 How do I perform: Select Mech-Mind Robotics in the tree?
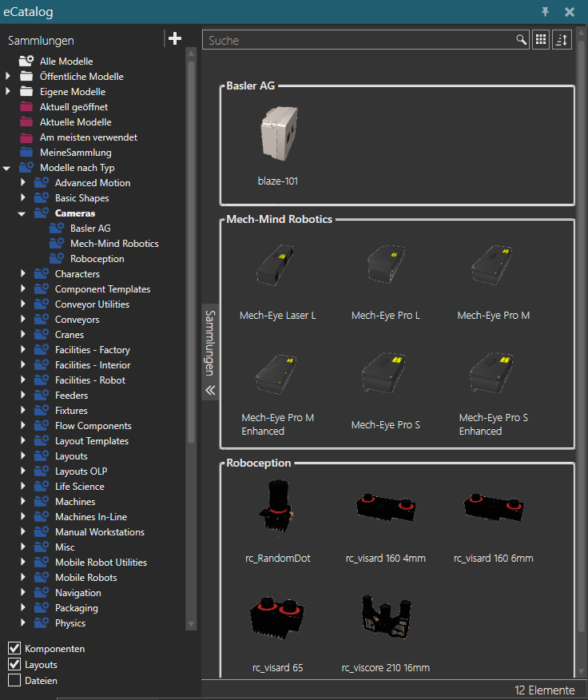click(113, 244)
